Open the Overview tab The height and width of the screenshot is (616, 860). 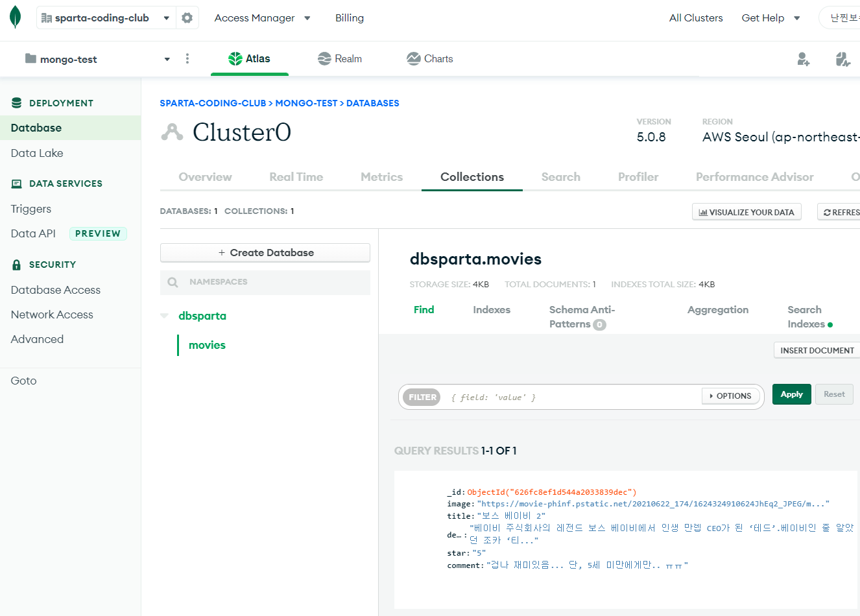coord(205,177)
